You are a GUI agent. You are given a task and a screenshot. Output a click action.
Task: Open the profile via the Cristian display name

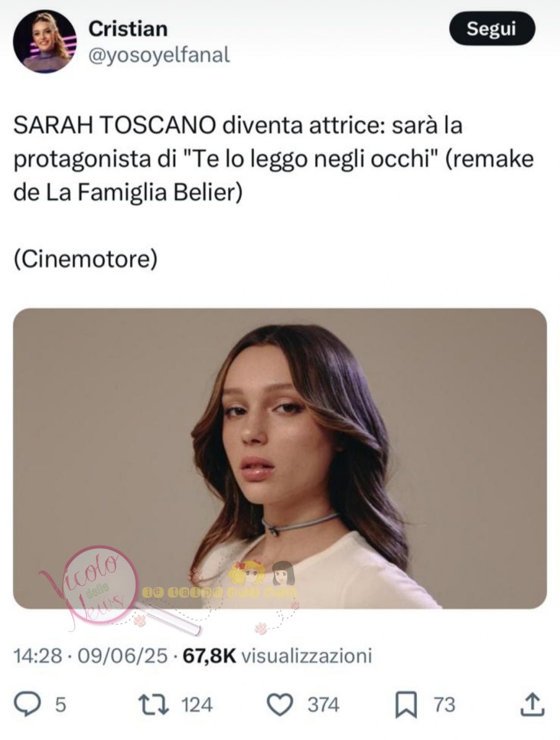click(x=128, y=28)
